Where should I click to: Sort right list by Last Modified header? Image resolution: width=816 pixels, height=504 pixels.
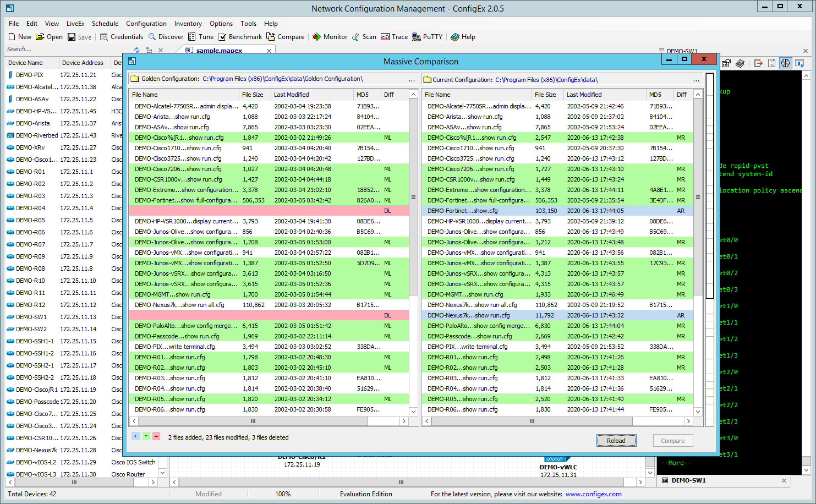tap(605, 95)
